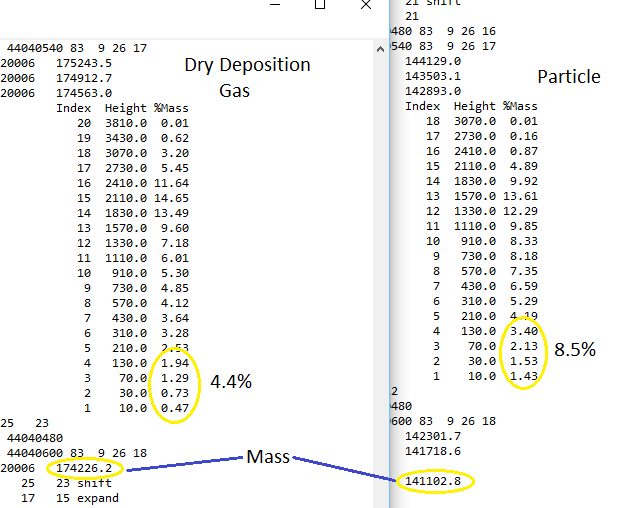Click the value 175243.5 in left pane
Viewport: 621px width, 508px height.
pyautogui.click(x=84, y=62)
